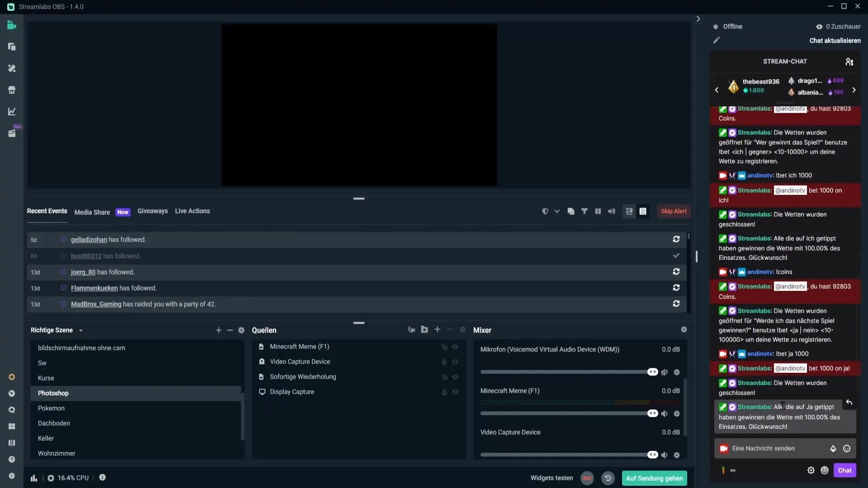Remove the selected scene minus icon

[x=230, y=330]
